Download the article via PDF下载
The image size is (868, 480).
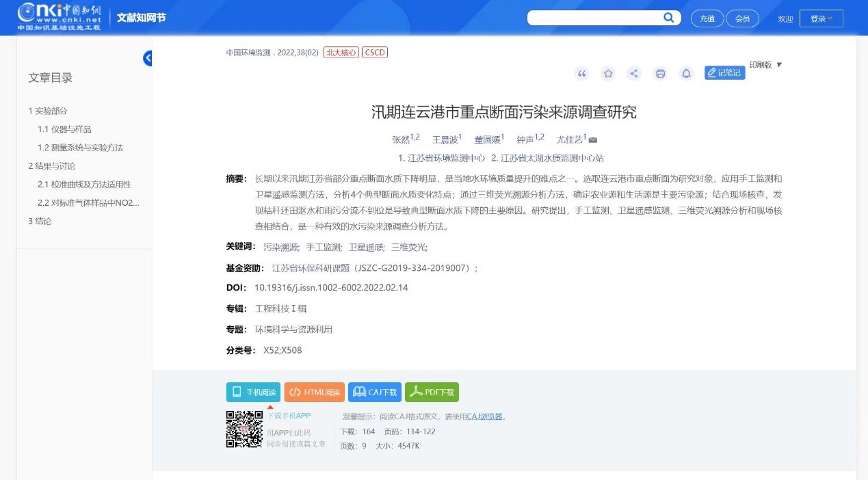(x=432, y=392)
